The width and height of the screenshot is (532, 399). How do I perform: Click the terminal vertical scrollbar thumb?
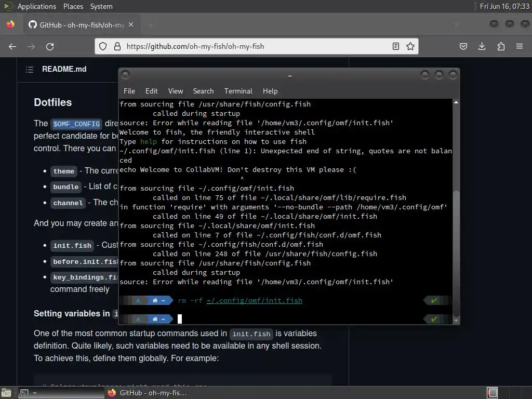click(x=456, y=254)
